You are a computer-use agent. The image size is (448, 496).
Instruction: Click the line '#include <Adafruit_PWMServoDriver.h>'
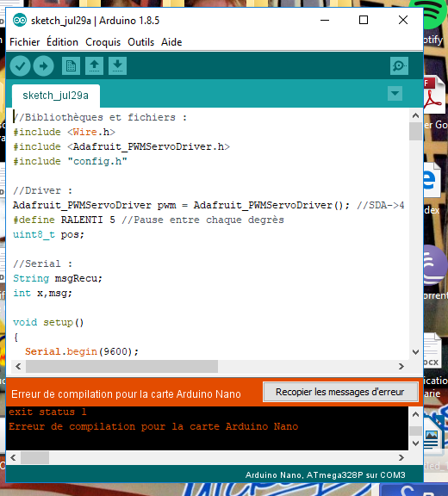click(121, 146)
